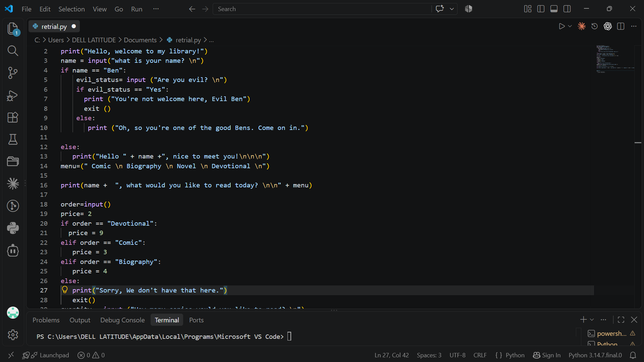Viewport: 644px width, 362px height.
Task: Switch to the Debug Console tab
Action: point(122,320)
